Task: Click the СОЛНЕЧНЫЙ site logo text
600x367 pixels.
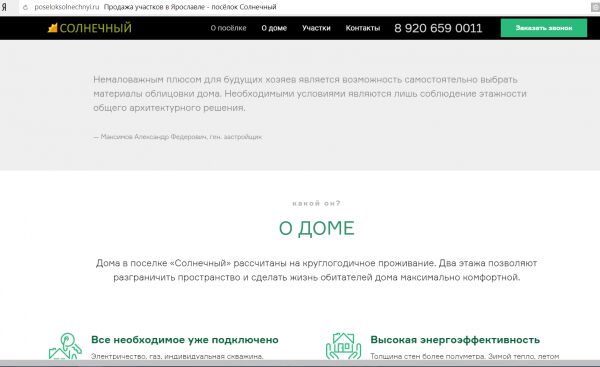Action: pyautogui.click(x=96, y=28)
